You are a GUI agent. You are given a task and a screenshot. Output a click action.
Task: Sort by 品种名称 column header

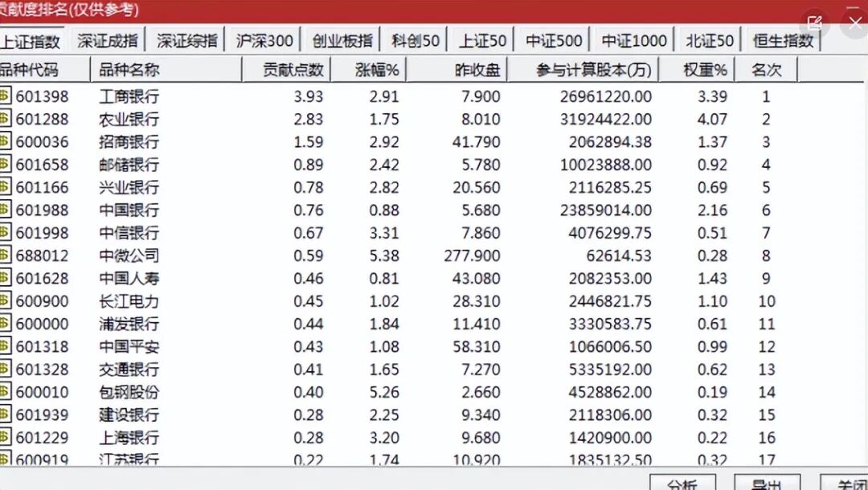click(x=166, y=70)
